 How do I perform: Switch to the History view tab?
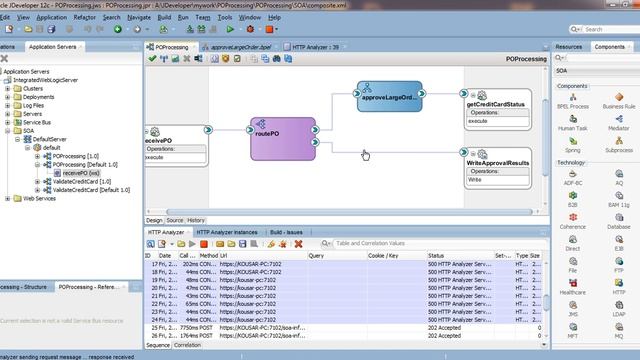click(x=196, y=220)
